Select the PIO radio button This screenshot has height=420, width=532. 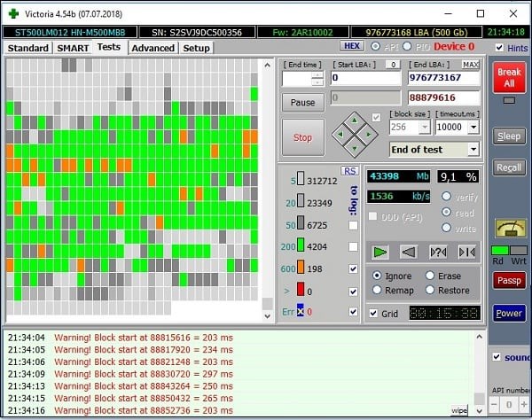point(407,46)
